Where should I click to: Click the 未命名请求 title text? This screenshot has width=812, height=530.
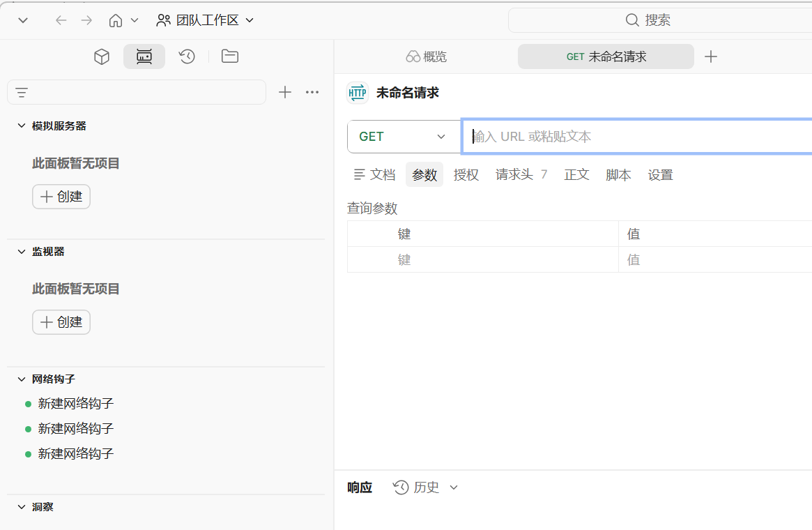pyautogui.click(x=408, y=93)
